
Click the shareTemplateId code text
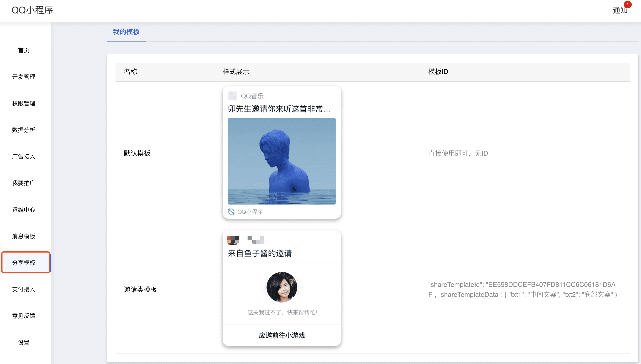tap(523, 289)
